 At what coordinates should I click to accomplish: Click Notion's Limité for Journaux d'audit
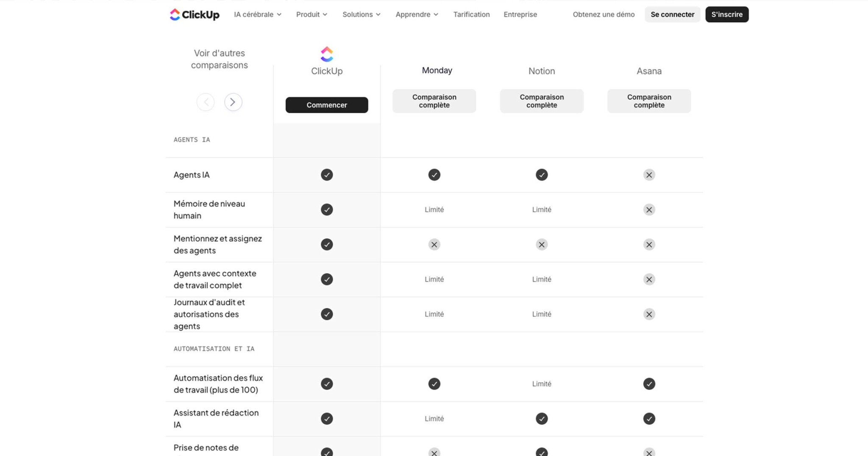[542, 314]
